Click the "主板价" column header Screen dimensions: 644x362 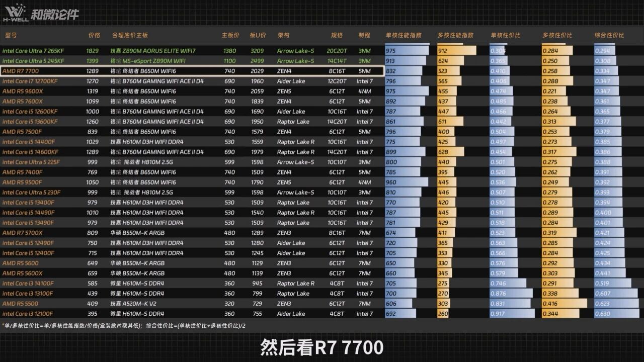[230, 35]
